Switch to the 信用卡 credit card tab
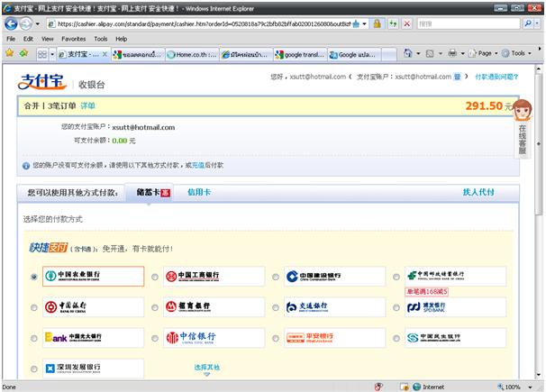 (x=199, y=192)
